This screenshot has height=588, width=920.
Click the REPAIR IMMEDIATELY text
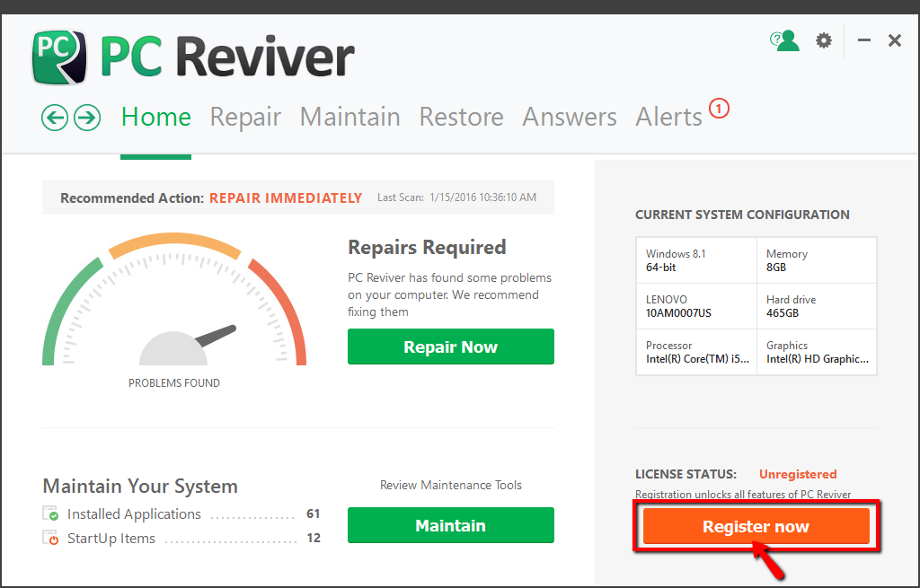point(286,198)
